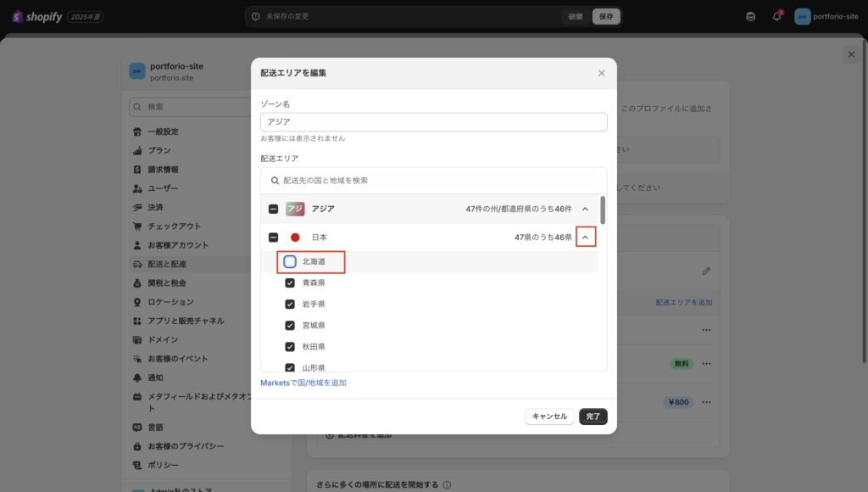Open the sidekick icon next to bell
The width and height of the screenshot is (868, 492).
coord(751,16)
